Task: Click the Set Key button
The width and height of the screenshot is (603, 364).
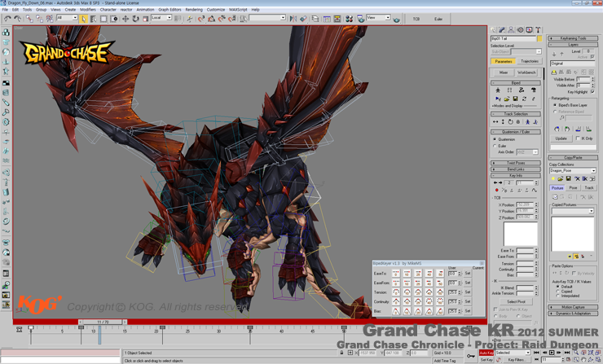Action: (x=486, y=360)
